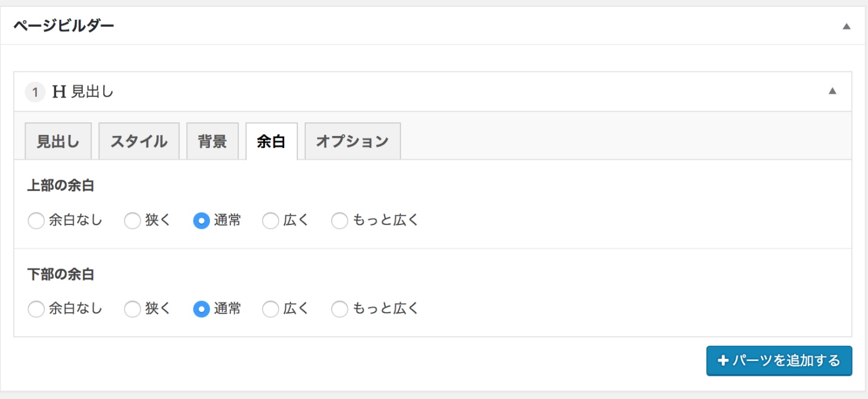Select 余白なし for 上部の余白
The height and width of the screenshot is (399, 868).
(36, 221)
